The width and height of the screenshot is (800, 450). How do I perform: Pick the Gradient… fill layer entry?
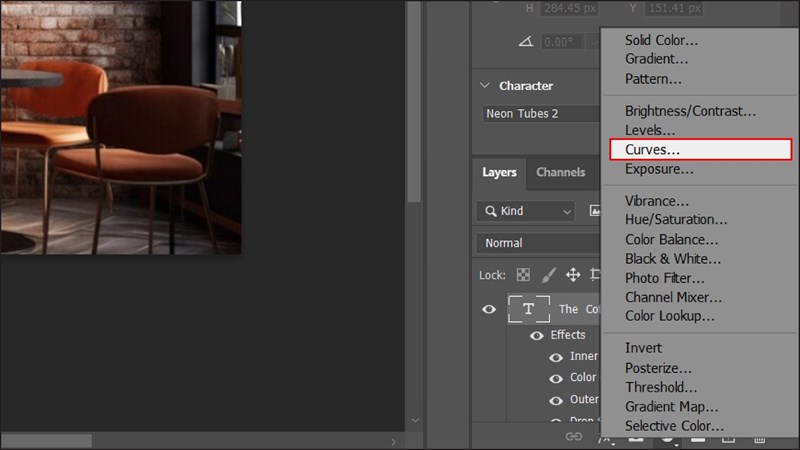pyautogui.click(x=656, y=59)
